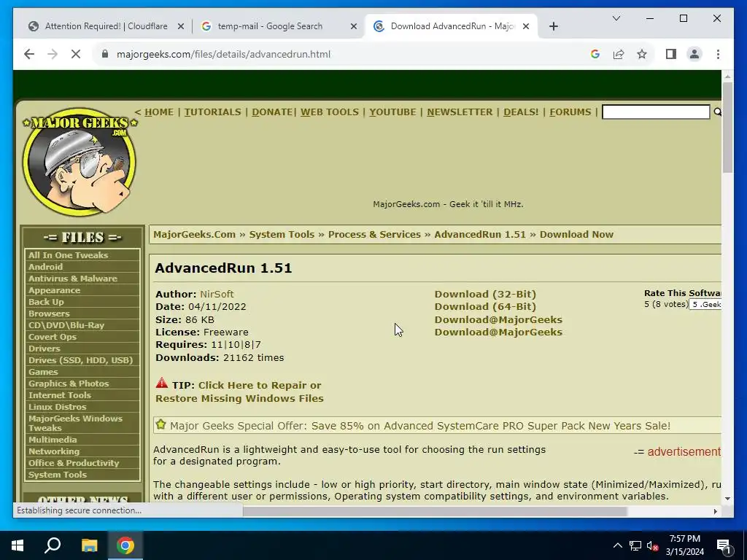Image resolution: width=747 pixels, height=560 pixels.
Task: Close the Cloudflare tab
Action: point(181,26)
